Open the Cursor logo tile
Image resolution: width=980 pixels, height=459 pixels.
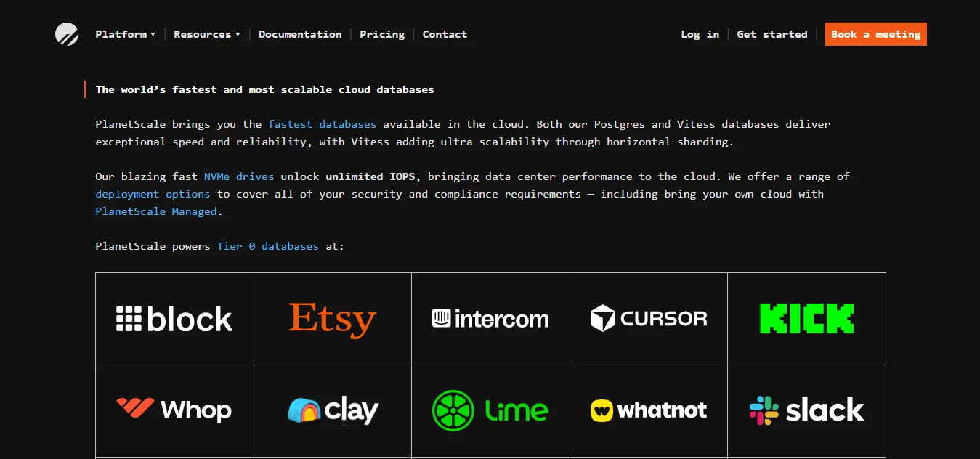tap(649, 319)
